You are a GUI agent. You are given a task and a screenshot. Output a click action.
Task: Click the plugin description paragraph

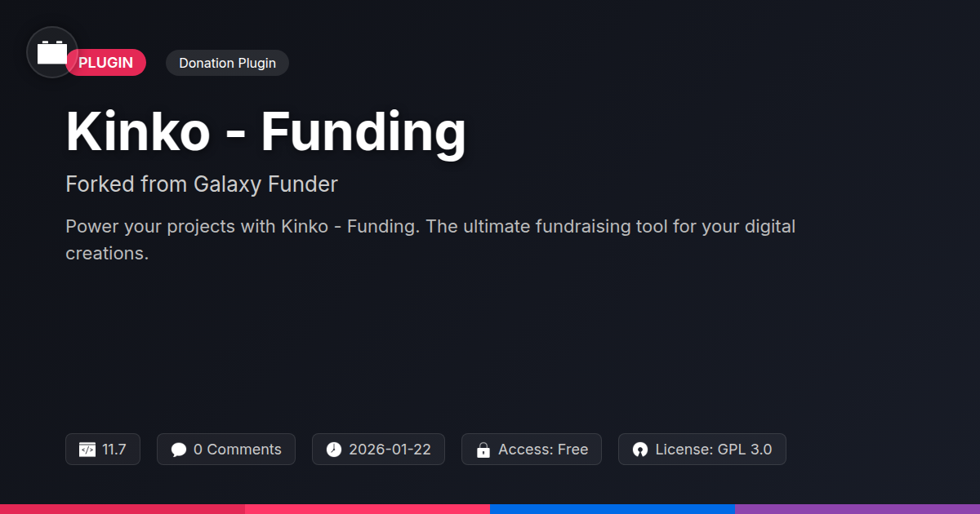(430, 239)
